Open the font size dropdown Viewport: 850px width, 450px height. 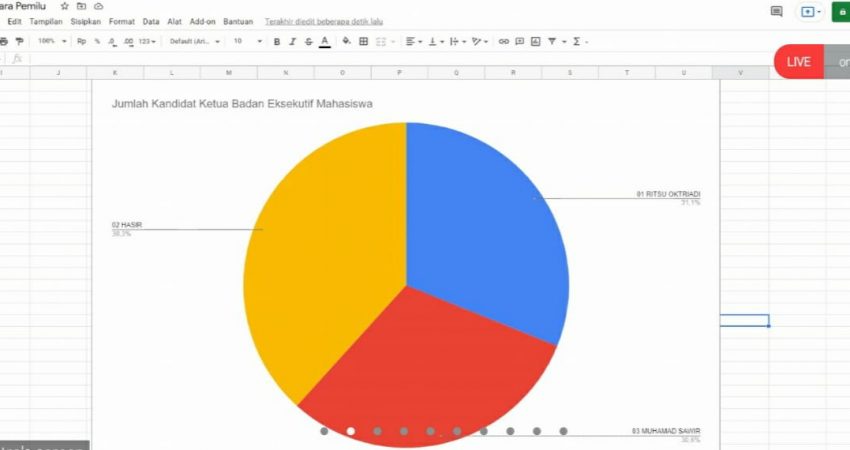pyautogui.click(x=248, y=41)
